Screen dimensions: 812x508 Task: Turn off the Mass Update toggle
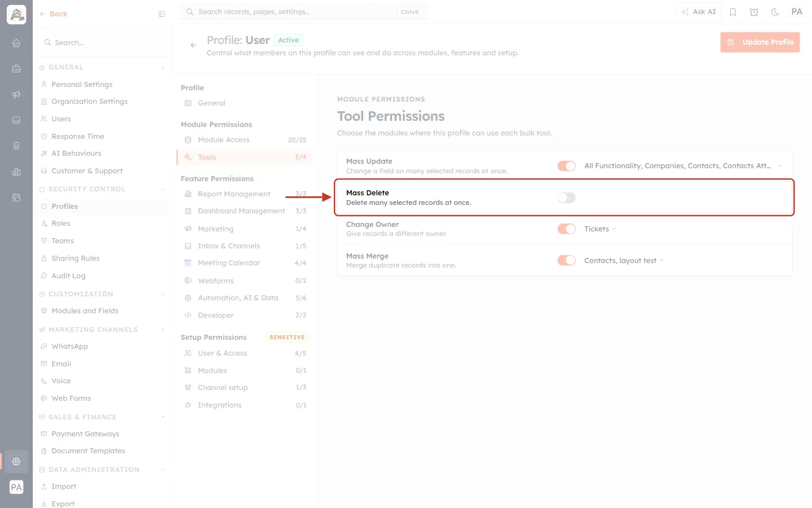pos(567,166)
